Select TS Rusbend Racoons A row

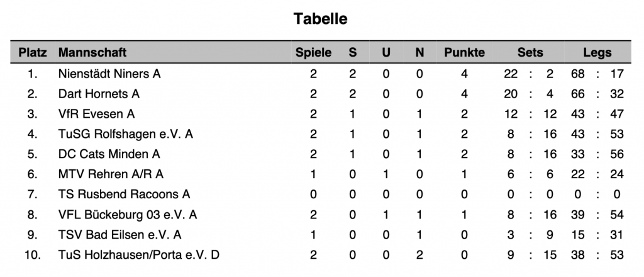[124, 195]
